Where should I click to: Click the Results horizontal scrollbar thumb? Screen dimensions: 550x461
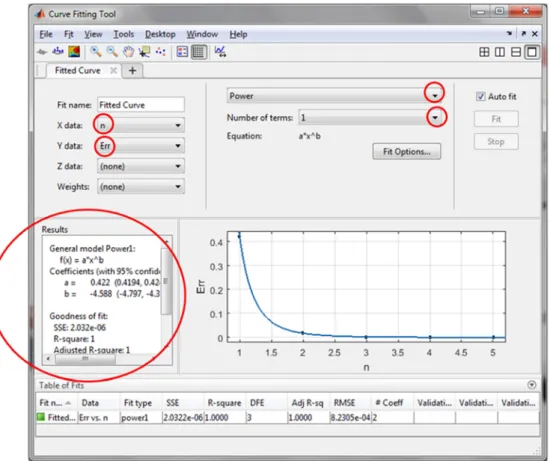[85, 359]
